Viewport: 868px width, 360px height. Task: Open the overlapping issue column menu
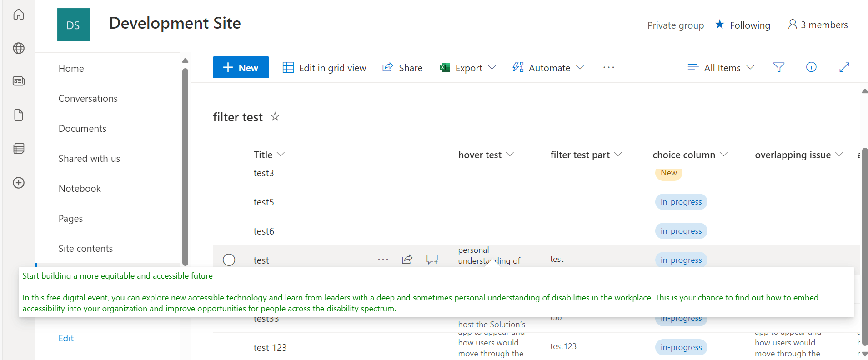click(x=799, y=155)
